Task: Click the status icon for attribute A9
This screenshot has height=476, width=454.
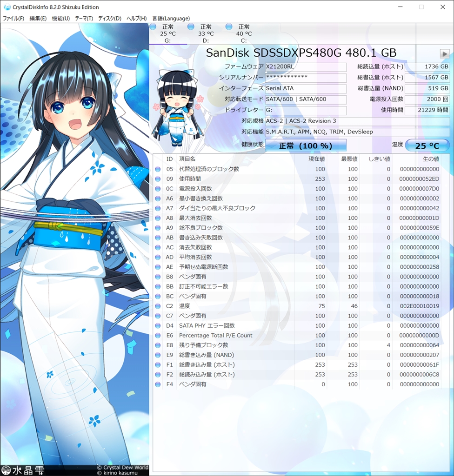Action: [158, 228]
